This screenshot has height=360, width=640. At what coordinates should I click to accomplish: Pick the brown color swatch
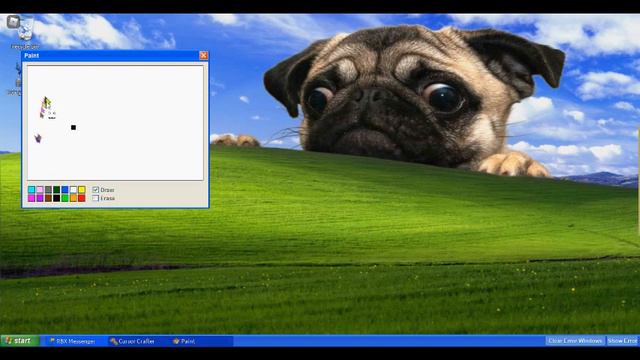[48, 198]
